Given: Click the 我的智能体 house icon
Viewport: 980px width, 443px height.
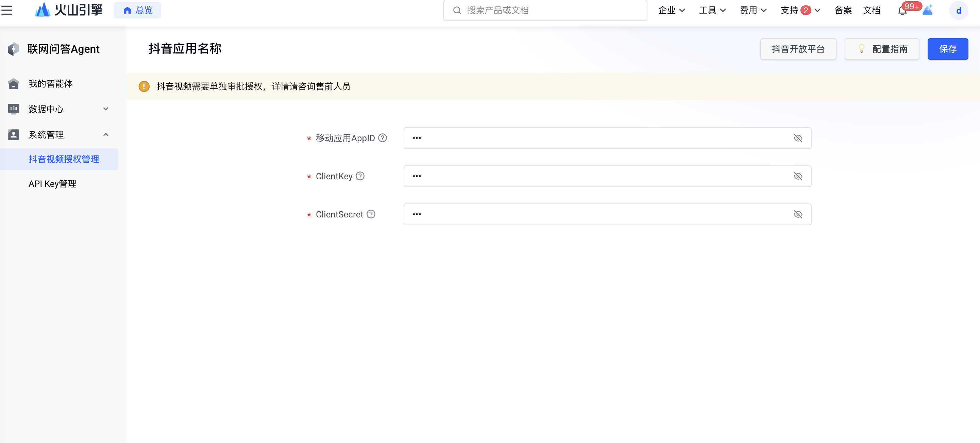Looking at the screenshot, I should point(13,84).
